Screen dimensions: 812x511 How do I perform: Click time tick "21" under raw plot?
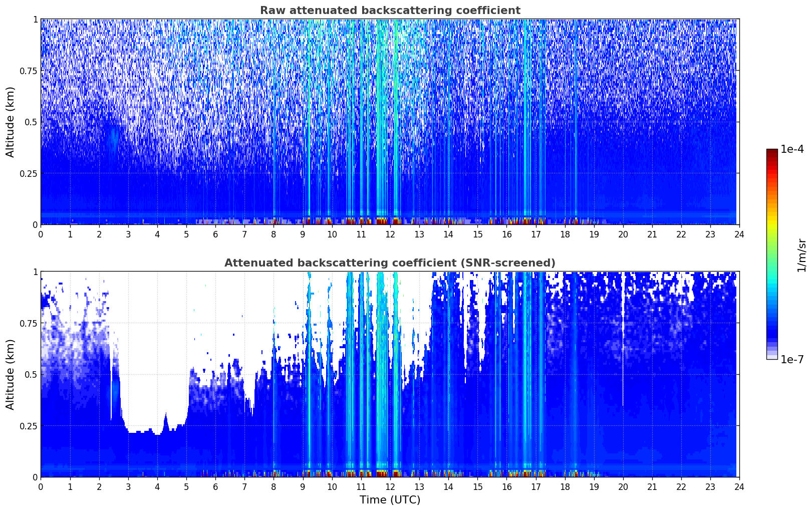click(x=652, y=234)
